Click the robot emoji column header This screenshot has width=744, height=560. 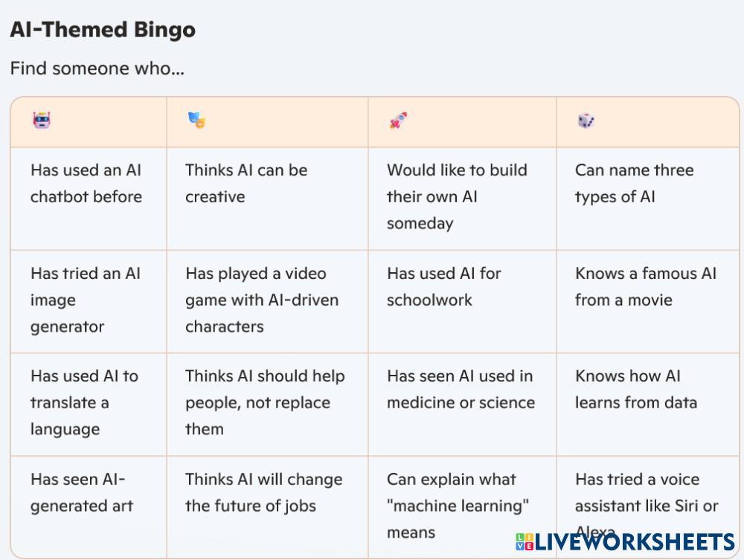[x=42, y=120]
